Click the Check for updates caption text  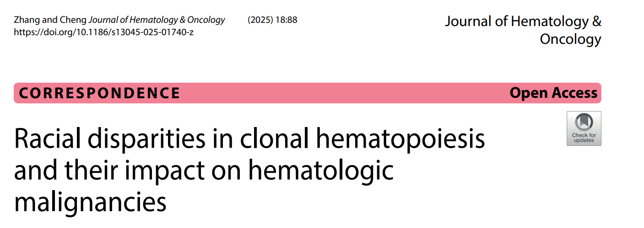[584, 138]
